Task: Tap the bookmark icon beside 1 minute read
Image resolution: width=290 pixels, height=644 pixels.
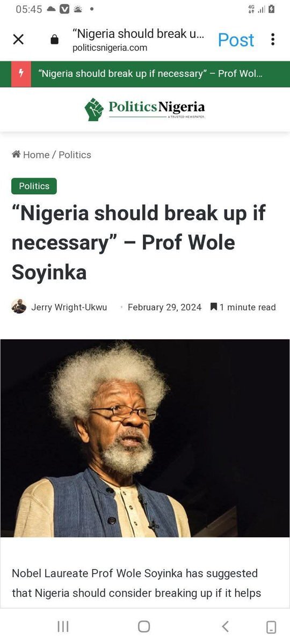Action: tap(214, 307)
